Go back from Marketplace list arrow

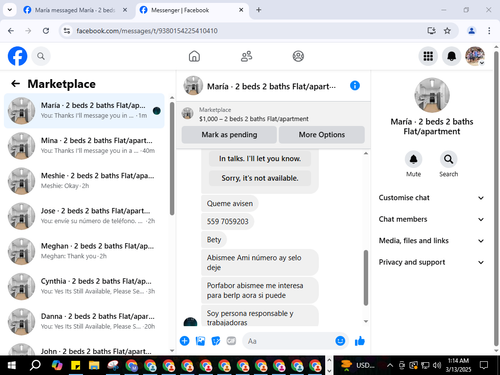15,83
